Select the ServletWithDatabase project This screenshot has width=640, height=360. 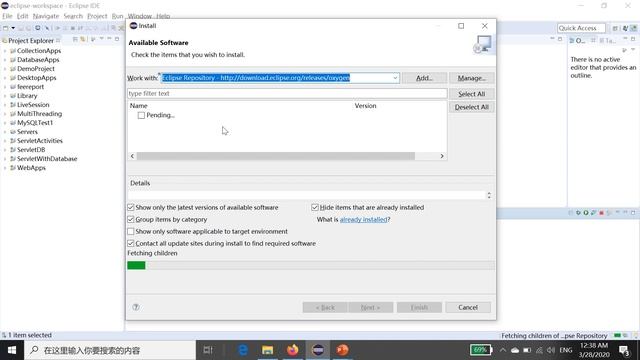pyautogui.click(x=47, y=159)
